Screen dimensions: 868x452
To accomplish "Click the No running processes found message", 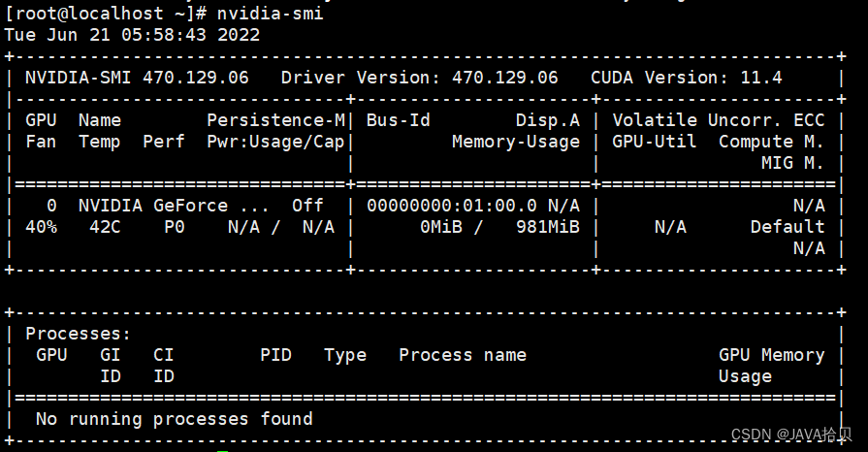I will (174, 419).
